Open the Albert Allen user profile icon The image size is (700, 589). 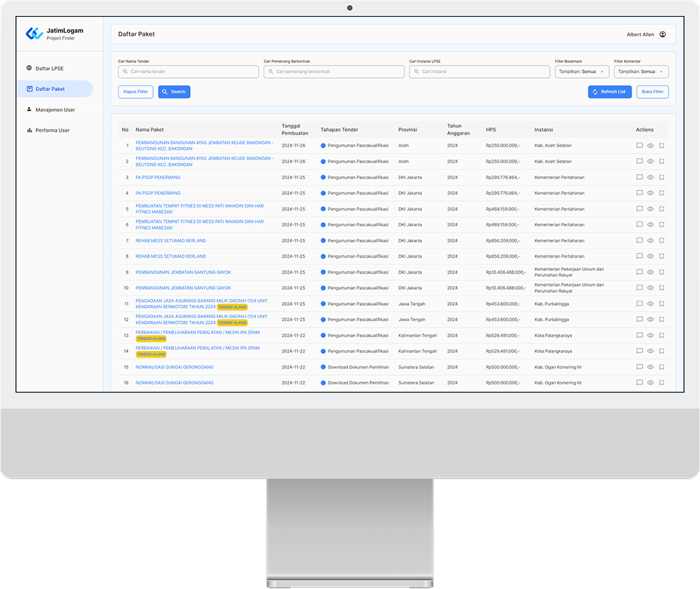[662, 34]
